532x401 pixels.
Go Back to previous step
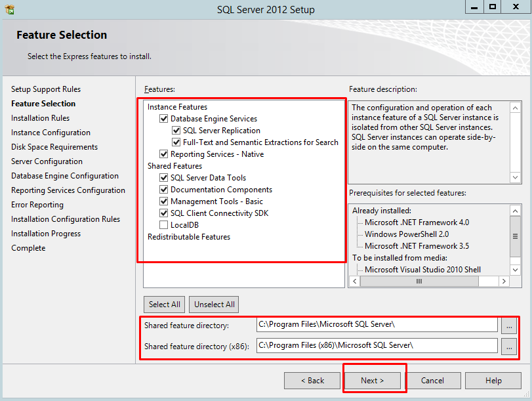pyautogui.click(x=312, y=381)
